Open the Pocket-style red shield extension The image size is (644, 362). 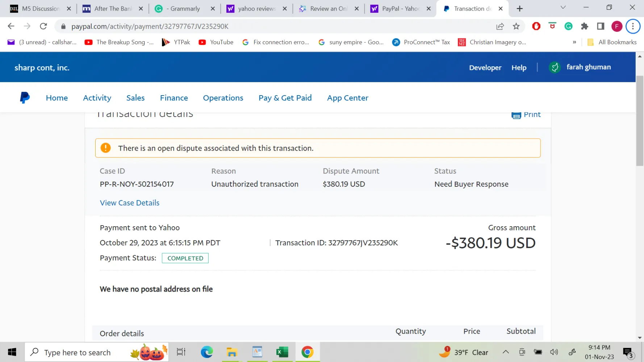pos(552,26)
